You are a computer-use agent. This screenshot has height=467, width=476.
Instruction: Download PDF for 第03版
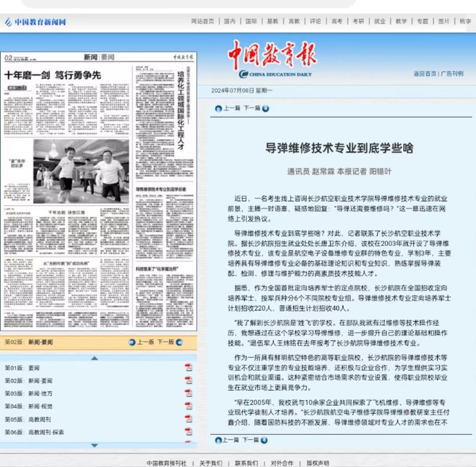click(x=189, y=393)
